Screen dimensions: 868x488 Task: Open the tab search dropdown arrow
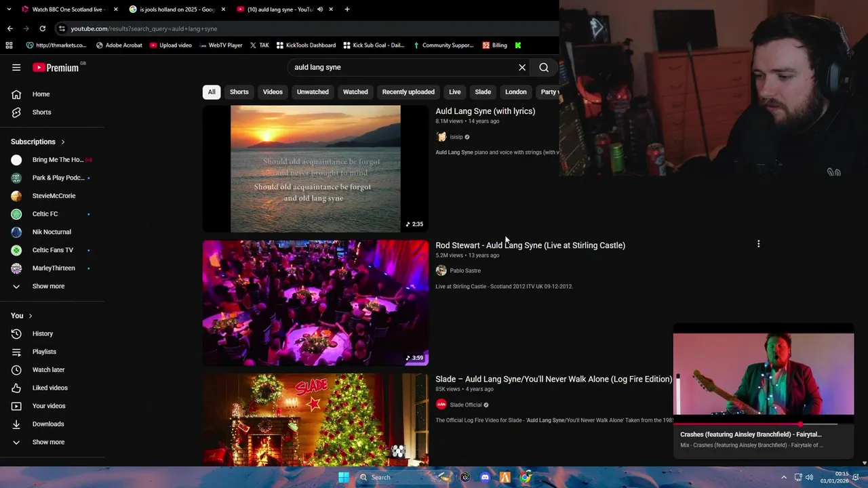(x=9, y=9)
